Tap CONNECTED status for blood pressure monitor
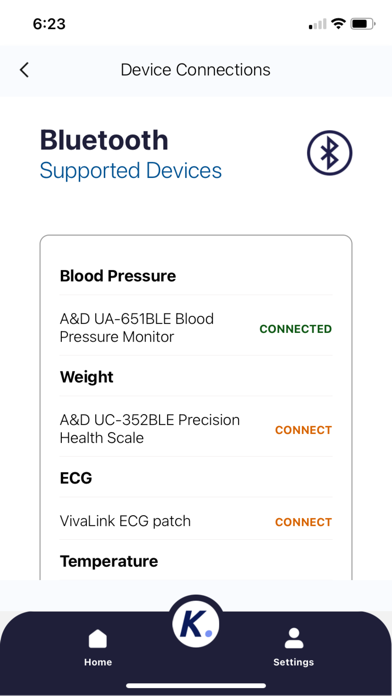 [x=296, y=329]
